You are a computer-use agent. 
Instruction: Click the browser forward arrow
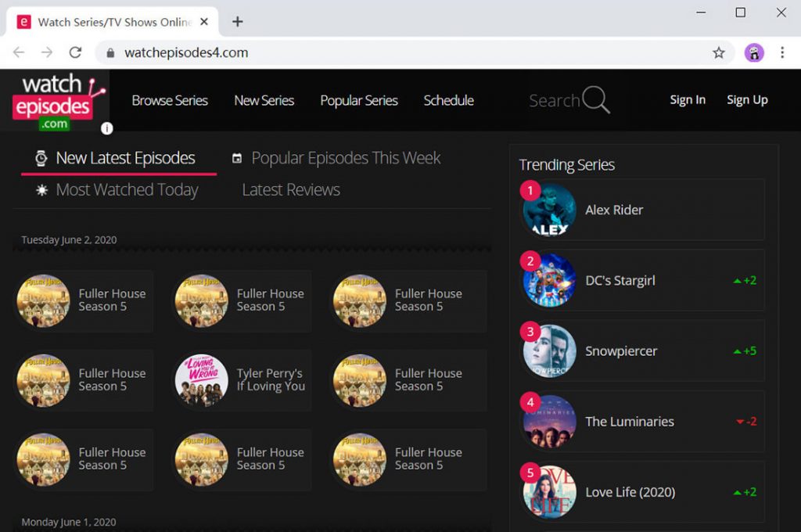tap(46, 52)
